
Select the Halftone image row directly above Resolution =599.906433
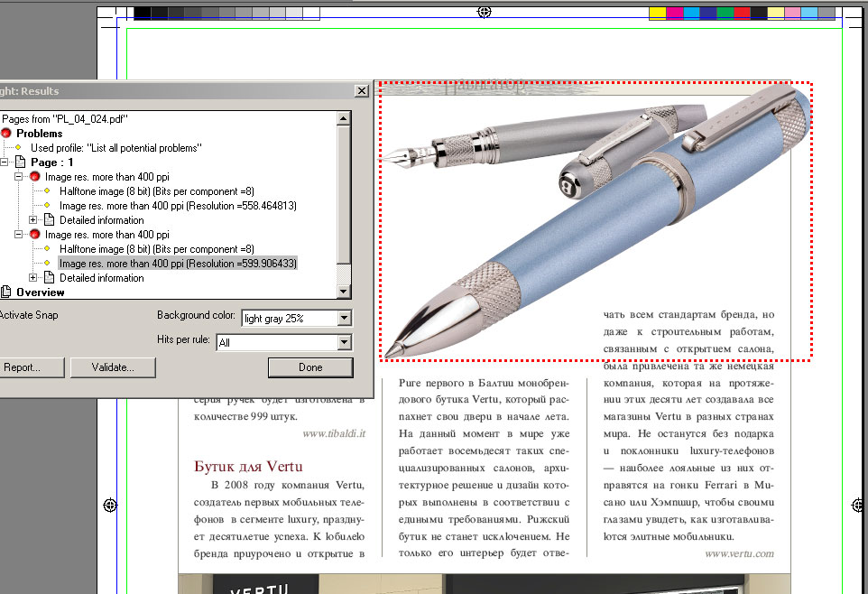157,249
